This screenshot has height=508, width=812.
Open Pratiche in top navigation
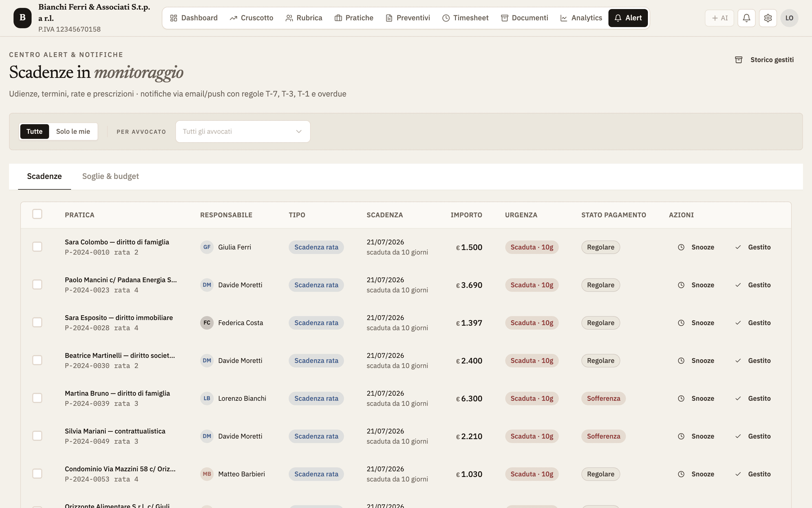pos(354,18)
